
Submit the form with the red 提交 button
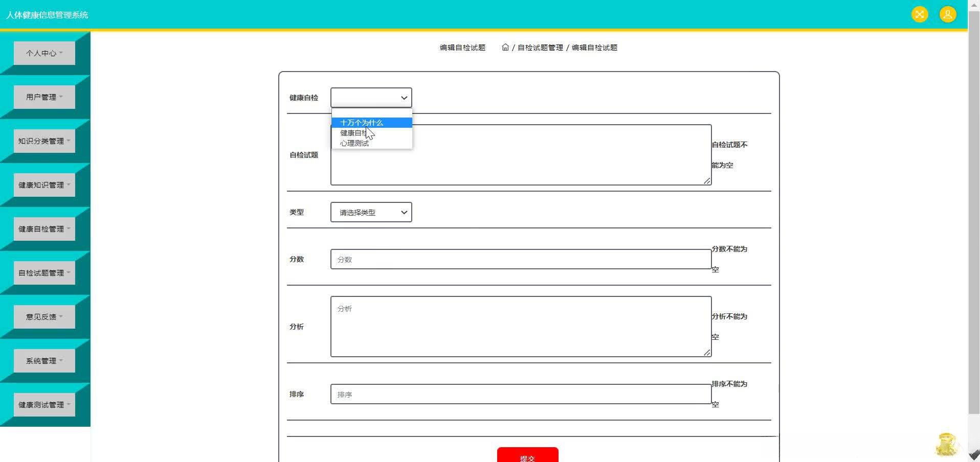tap(527, 455)
